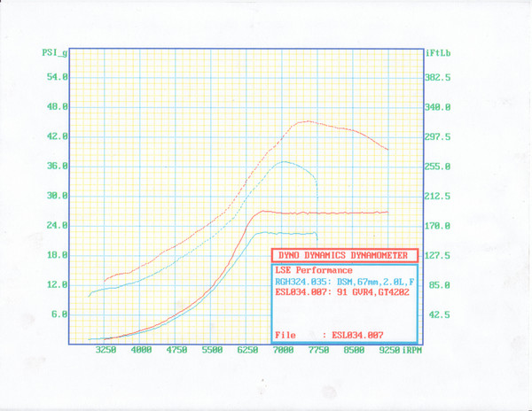The height and width of the screenshot is (411, 532).
Task: Click the 255.0 torque axis value
Action: coord(438,167)
